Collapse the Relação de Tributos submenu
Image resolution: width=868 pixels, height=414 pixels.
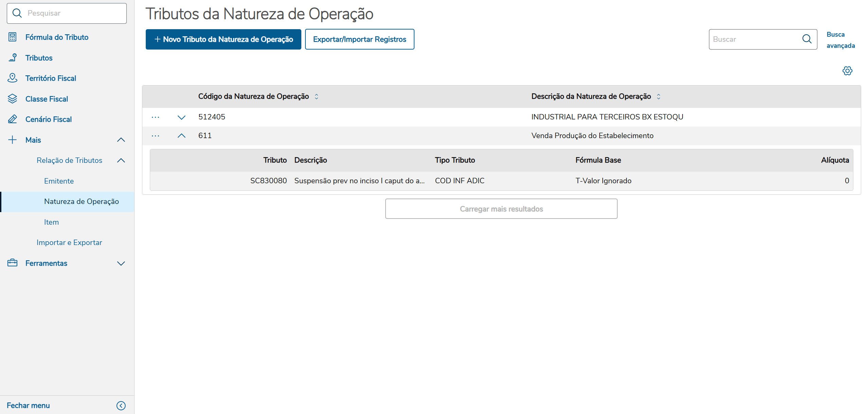[121, 161]
